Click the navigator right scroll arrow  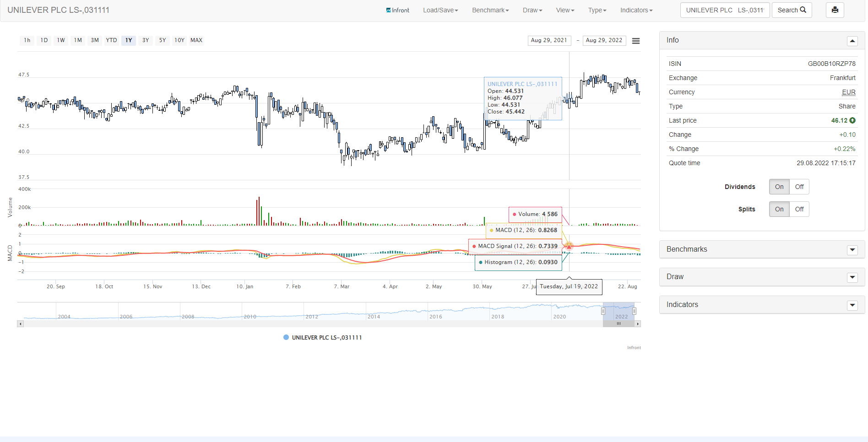click(637, 324)
